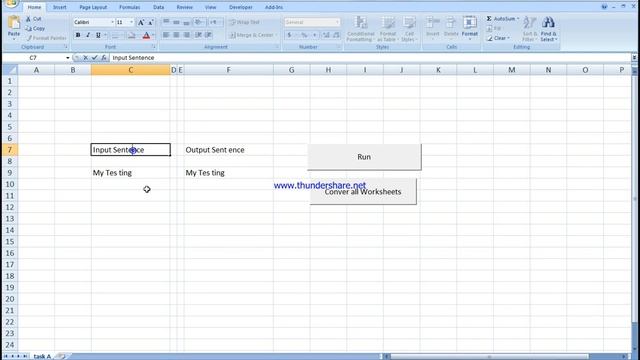Screen dimensions: 640x360
Task: Apply Accounting dollar number format
Action: click(x=289, y=36)
